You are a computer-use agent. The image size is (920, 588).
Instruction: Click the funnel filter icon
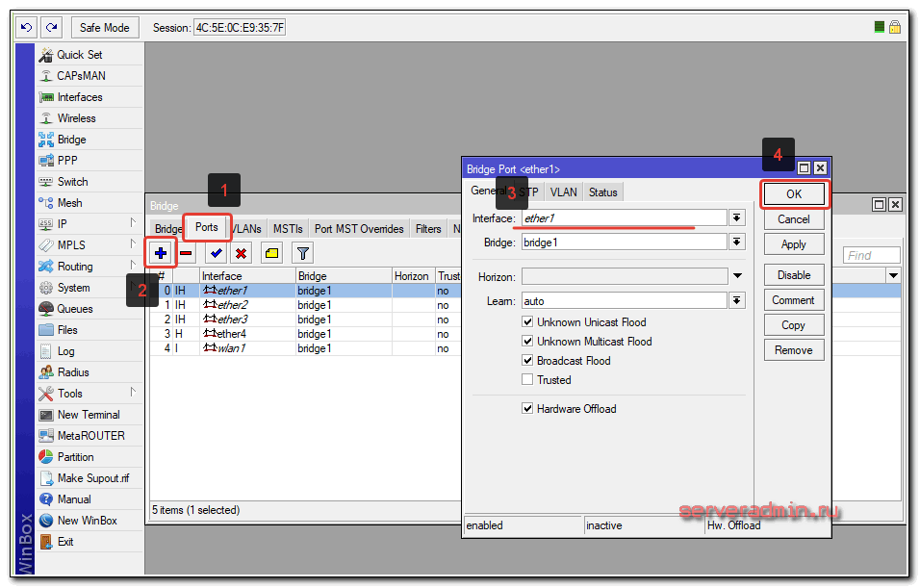click(302, 254)
